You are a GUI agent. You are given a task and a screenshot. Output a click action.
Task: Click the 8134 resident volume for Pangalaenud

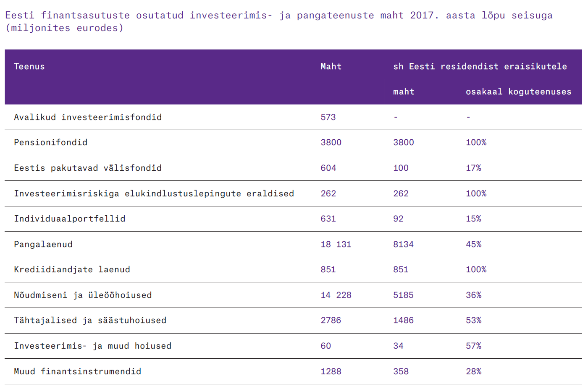(x=403, y=244)
